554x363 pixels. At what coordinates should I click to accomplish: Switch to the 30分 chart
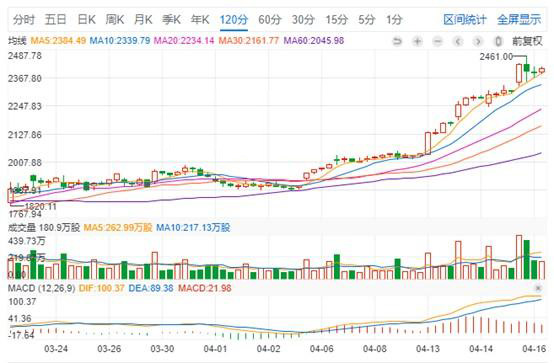pyautogui.click(x=303, y=19)
